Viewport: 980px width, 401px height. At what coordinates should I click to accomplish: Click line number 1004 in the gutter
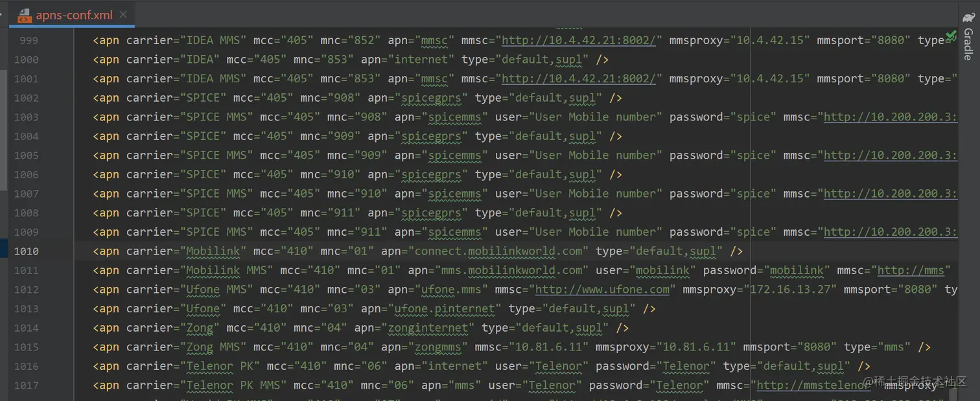pyautogui.click(x=26, y=136)
